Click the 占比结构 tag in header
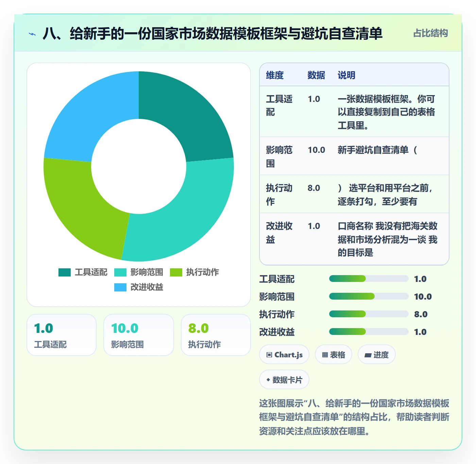This screenshot has width=476, height=464. tap(430, 33)
